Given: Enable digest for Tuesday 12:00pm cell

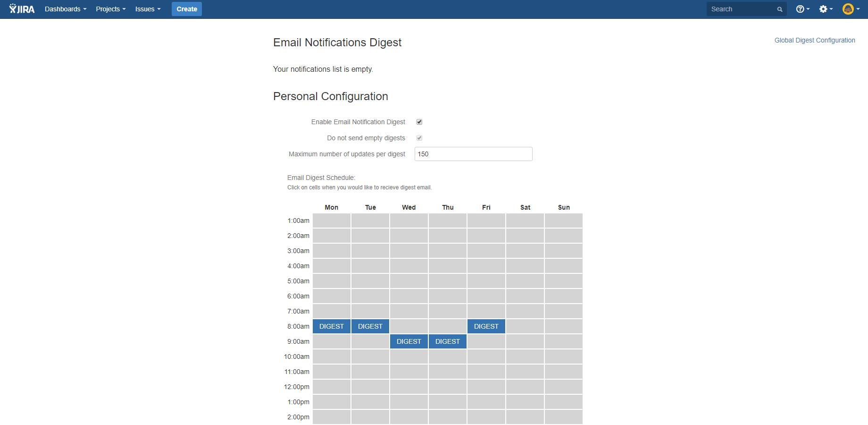Looking at the screenshot, I should pos(370,387).
